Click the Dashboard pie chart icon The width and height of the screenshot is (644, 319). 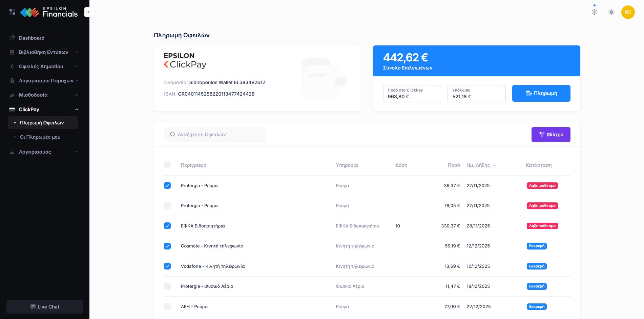(12, 38)
